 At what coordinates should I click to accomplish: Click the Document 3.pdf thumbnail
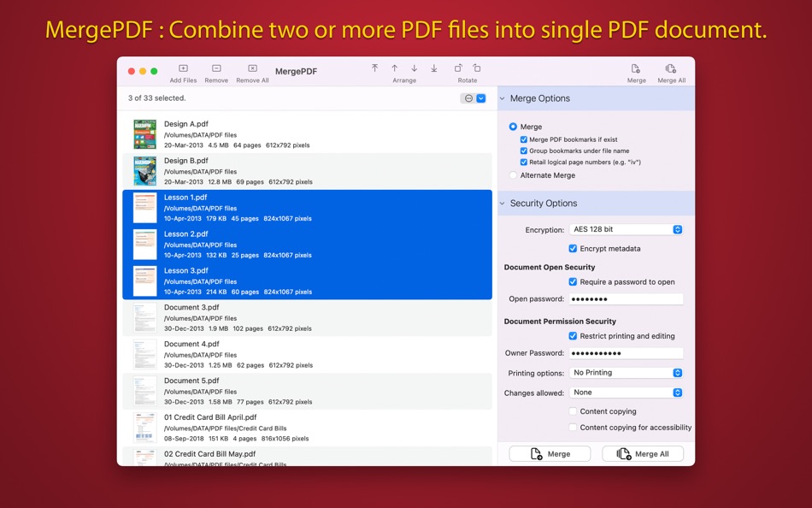(x=144, y=318)
